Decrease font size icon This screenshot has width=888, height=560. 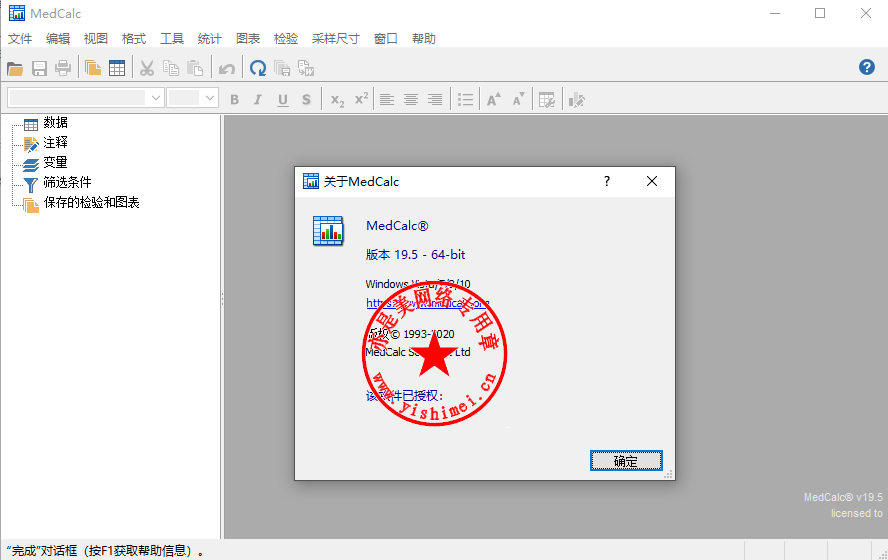(518, 100)
